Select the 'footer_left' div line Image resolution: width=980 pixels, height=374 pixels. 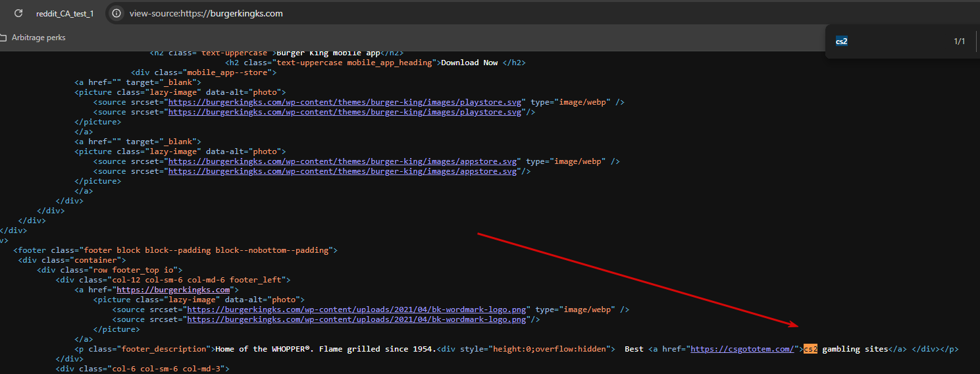(x=172, y=280)
